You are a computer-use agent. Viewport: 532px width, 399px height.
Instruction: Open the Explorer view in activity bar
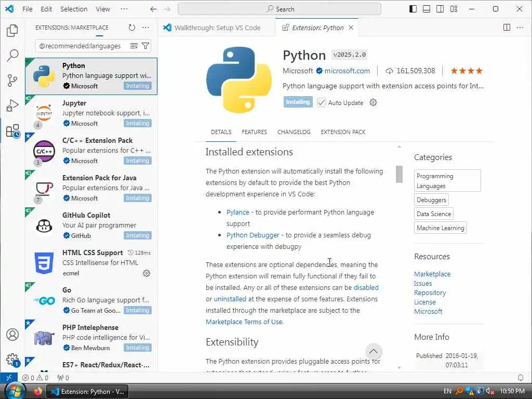tap(12, 31)
